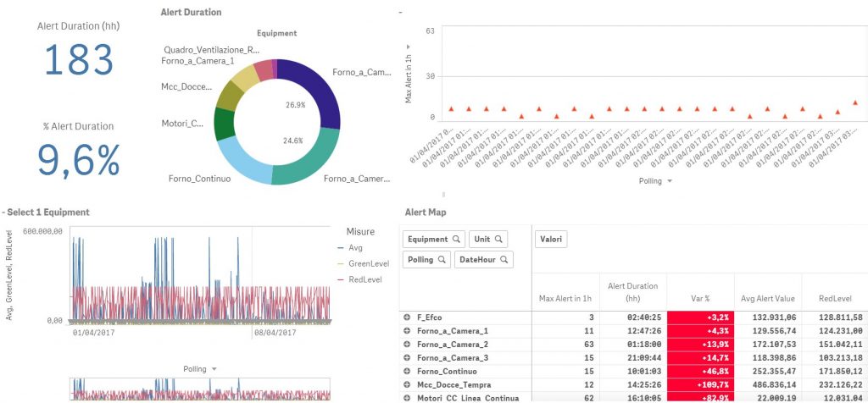Open search on the Polling field button
Viewport: 868px width, 403px height.
442,260
